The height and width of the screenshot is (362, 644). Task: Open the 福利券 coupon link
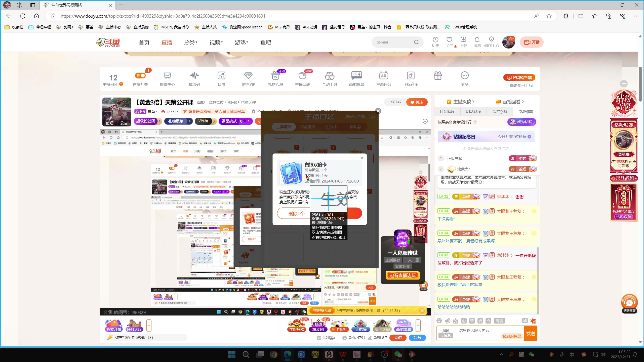click(326, 338)
